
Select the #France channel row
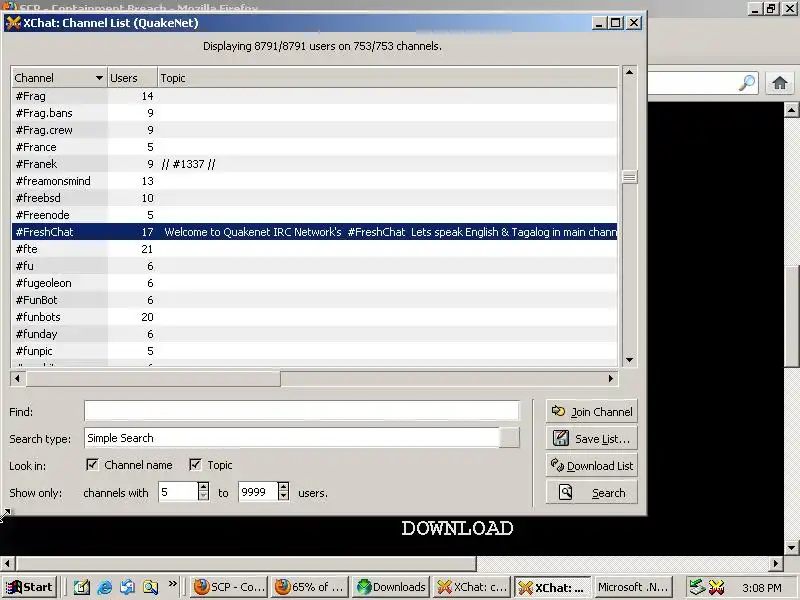[314, 147]
